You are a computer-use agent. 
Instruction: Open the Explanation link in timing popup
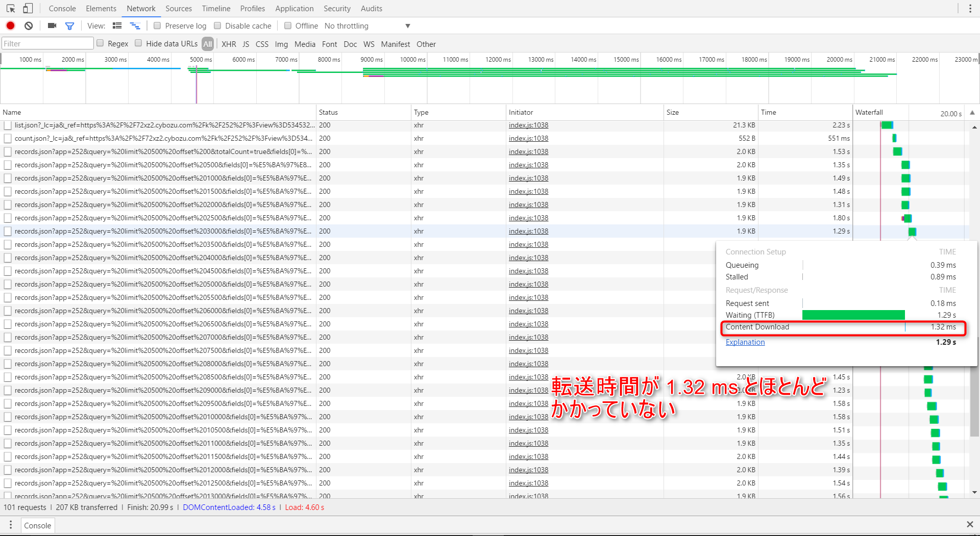coord(745,342)
